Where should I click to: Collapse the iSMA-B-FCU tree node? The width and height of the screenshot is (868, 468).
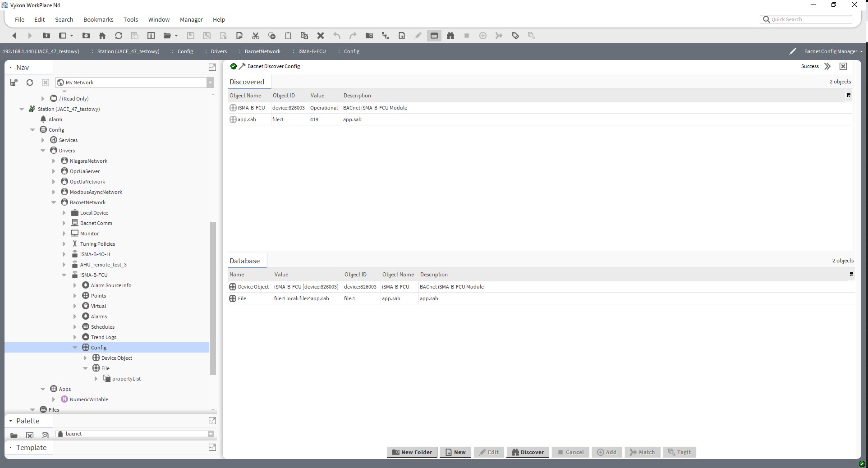click(64, 275)
